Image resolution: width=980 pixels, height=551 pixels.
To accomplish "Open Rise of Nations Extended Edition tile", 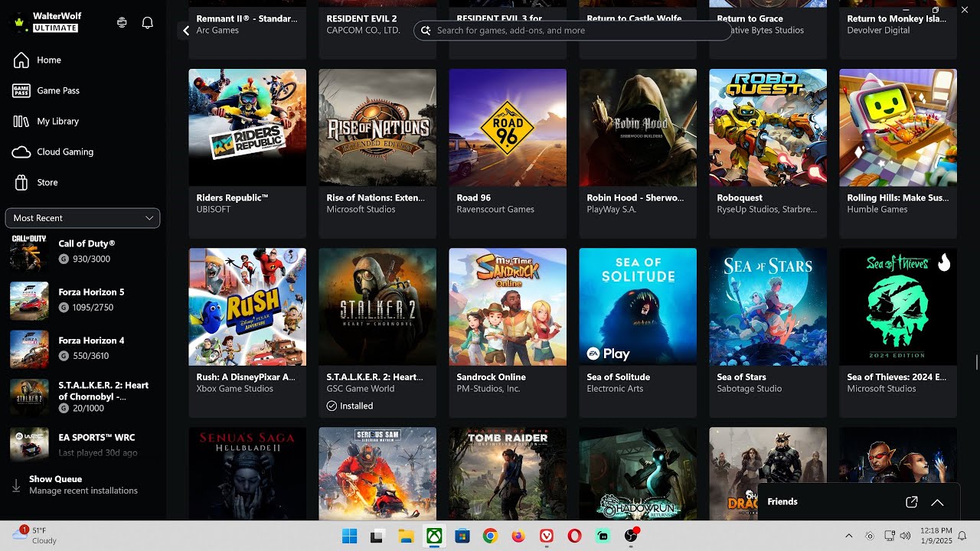I will click(377, 153).
